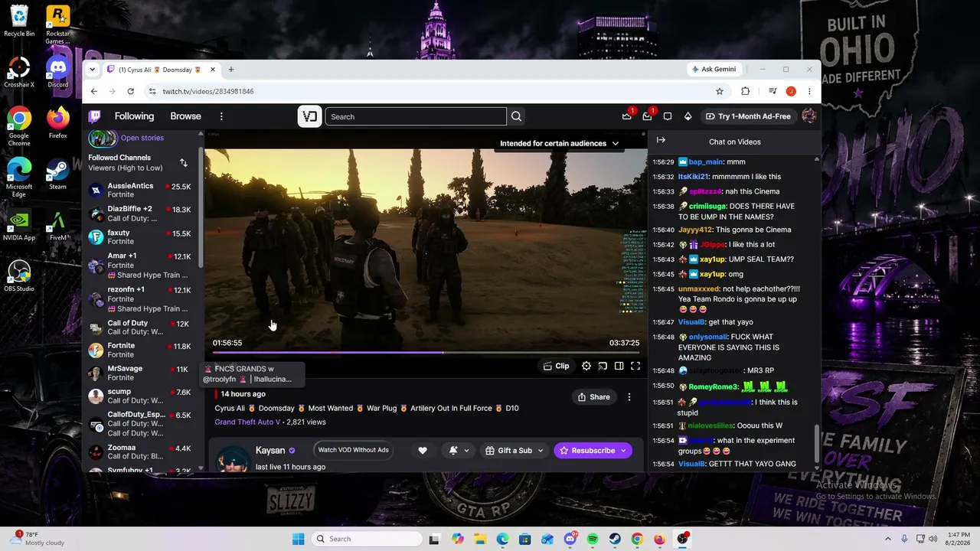This screenshot has height=551, width=980.
Task: Open MrSavage channel in sidebar
Action: (140, 373)
